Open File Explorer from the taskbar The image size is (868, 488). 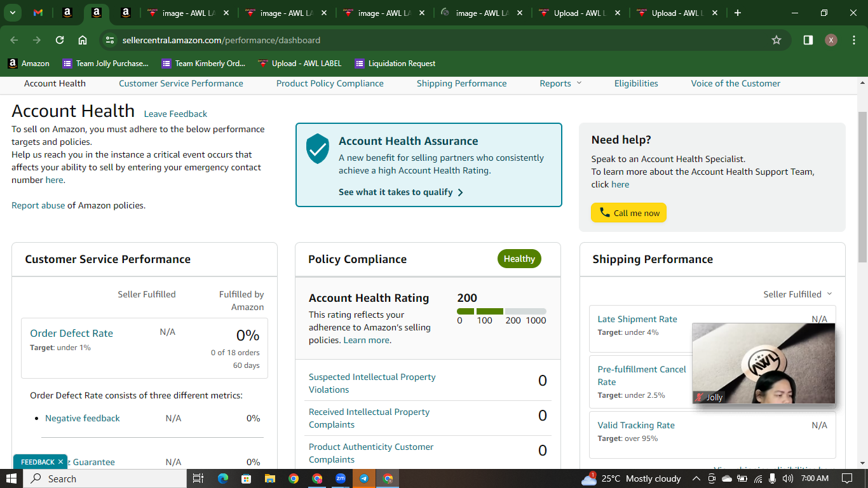click(x=269, y=478)
